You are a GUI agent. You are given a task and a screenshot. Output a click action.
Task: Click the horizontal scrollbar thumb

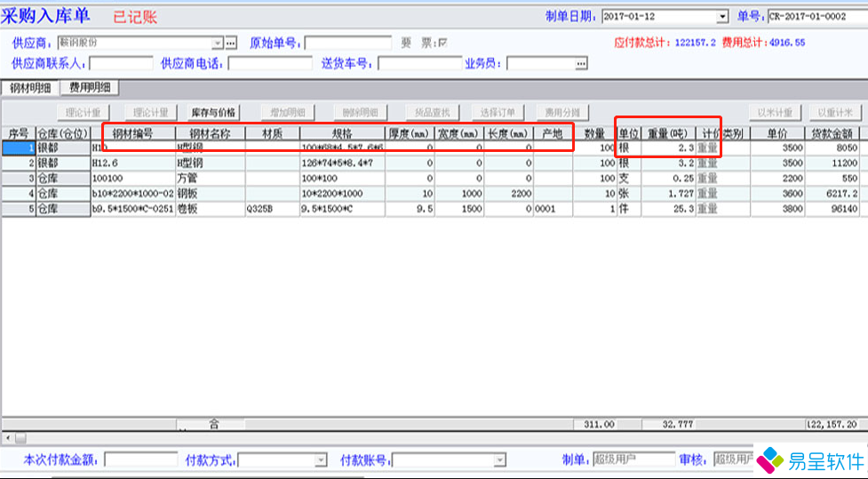point(20,438)
